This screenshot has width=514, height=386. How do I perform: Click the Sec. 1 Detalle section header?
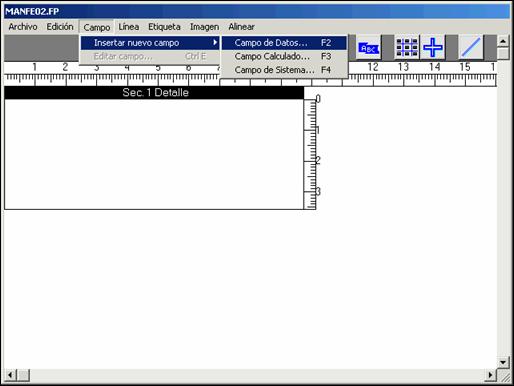tap(154, 93)
